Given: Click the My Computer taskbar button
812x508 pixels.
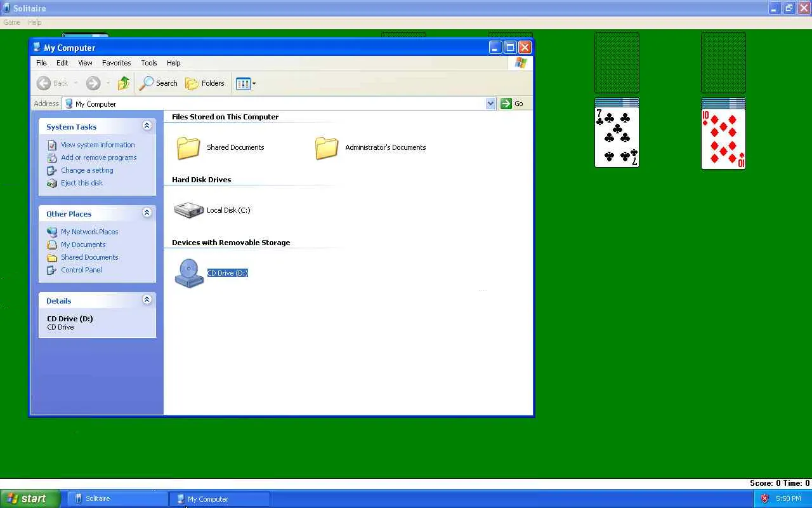Looking at the screenshot, I should click(219, 498).
